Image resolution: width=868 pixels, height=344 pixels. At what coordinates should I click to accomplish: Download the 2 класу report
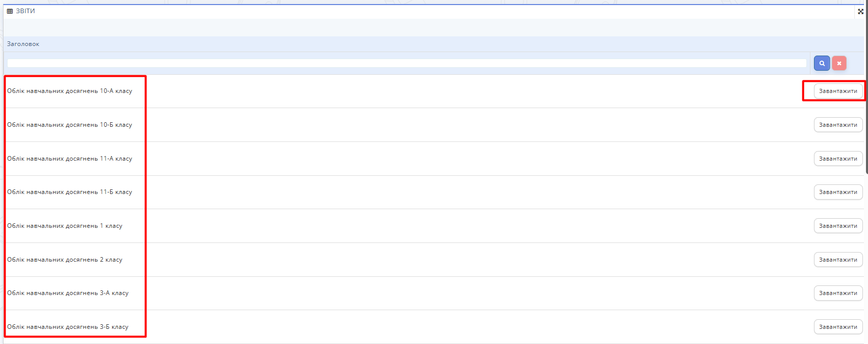click(x=838, y=260)
